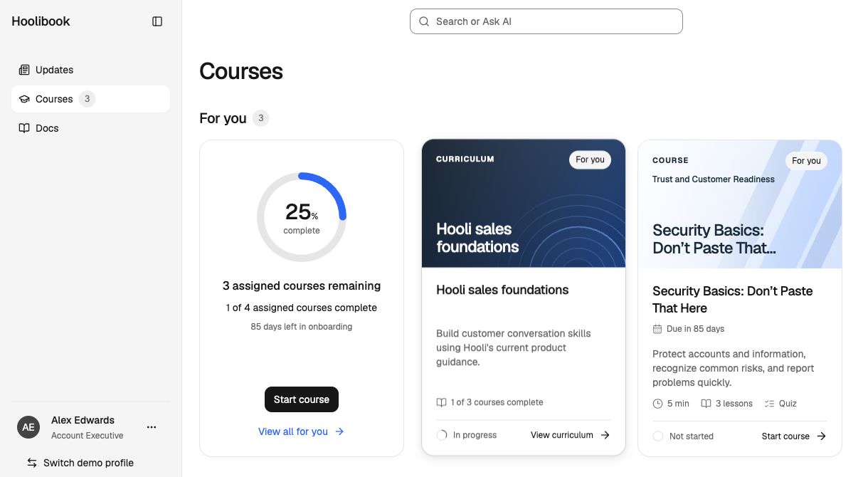Screen dimensions: 868x477
Task: Click the Protect accounts and information description
Action: (x=734, y=368)
